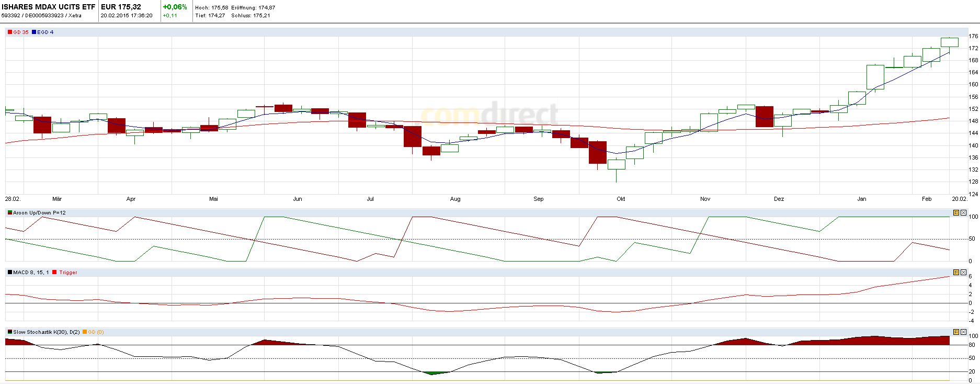Select the ISHARES MDAX UCITS ETF title
The width and height of the screenshot is (980, 384).
[48, 7]
